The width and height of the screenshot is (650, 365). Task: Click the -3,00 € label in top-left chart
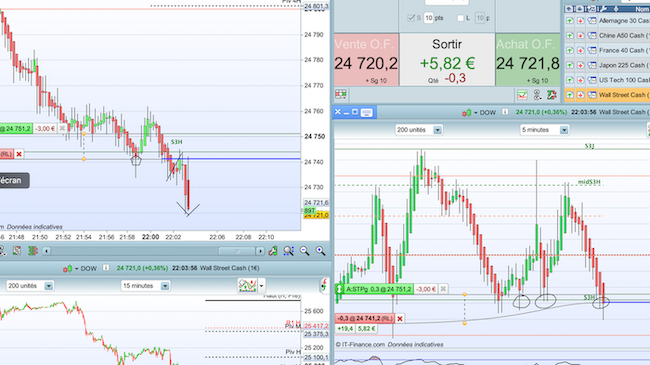click(x=45, y=129)
